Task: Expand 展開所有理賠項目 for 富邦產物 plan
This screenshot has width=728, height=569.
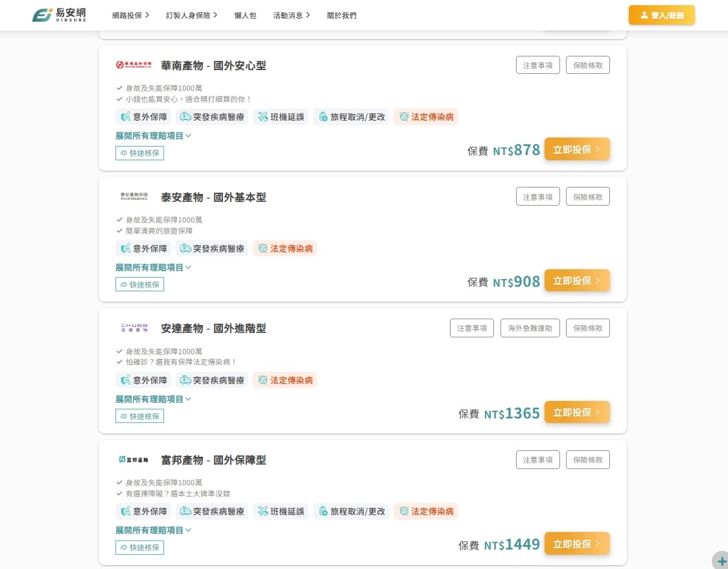Action: pyautogui.click(x=153, y=530)
